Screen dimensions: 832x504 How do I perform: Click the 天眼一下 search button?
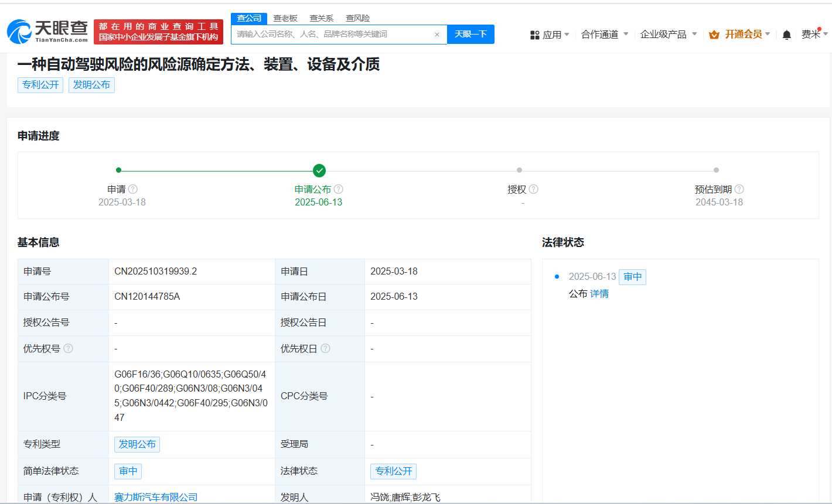tap(470, 34)
